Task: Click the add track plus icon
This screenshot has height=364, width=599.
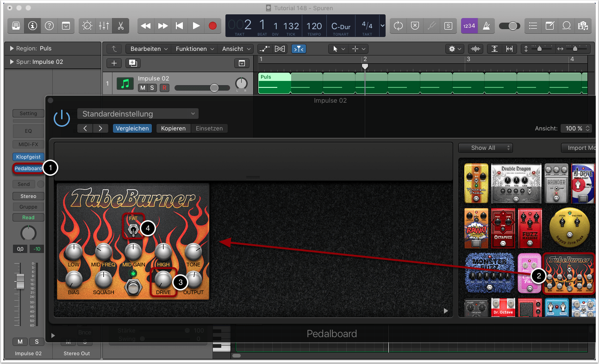Action: click(114, 63)
